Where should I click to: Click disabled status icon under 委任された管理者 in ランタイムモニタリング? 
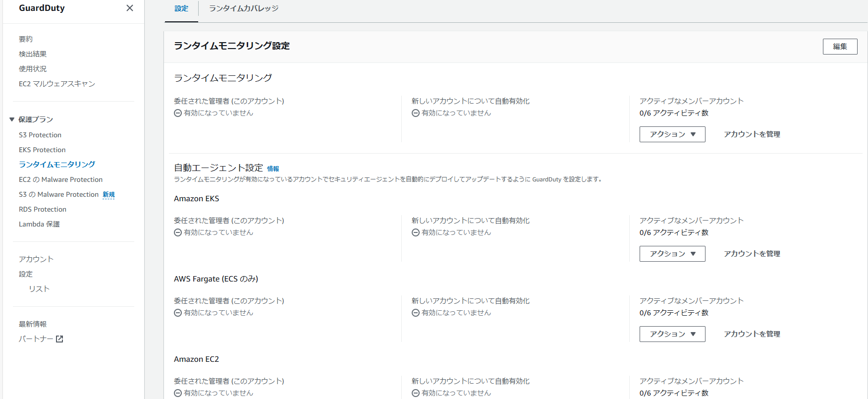178,113
